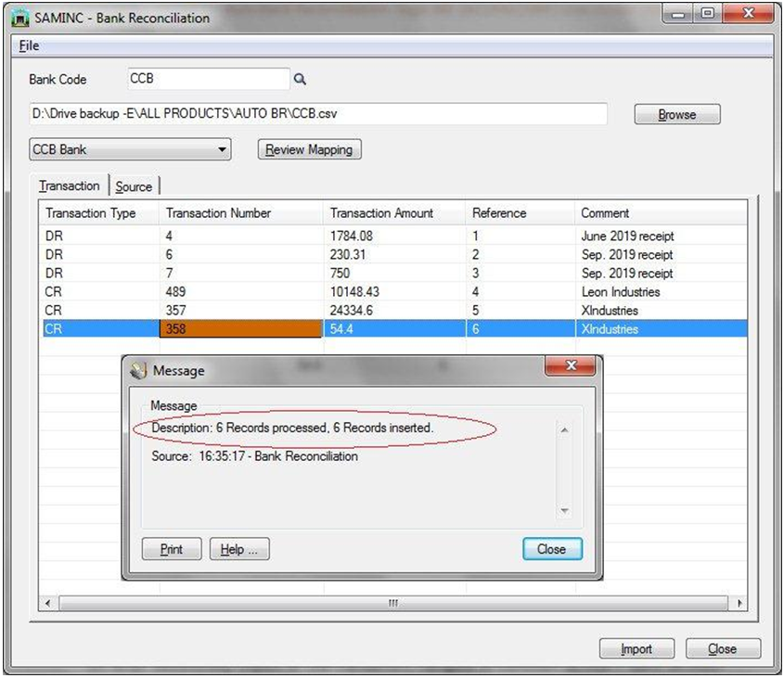Click transaction number cell 489
Viewport: 784px width, 678px height.
tap(241, 291)
